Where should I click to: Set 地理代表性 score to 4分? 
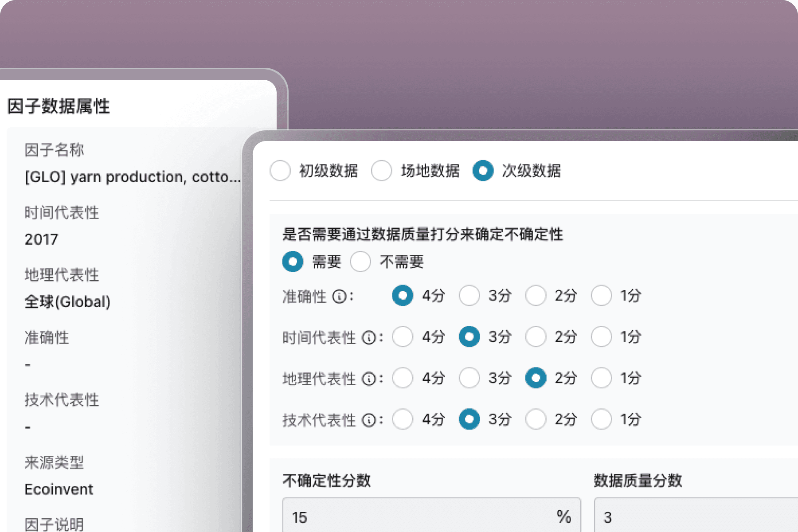403,378
